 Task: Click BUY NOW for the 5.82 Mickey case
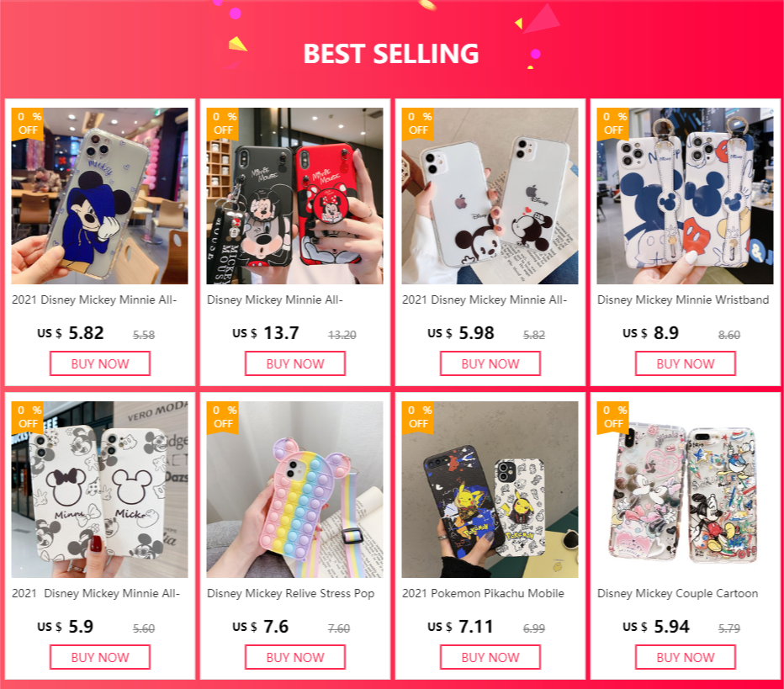point(100,363)
